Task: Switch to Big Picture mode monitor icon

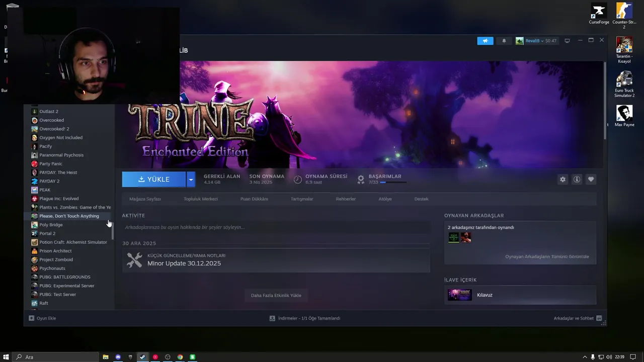Action: click(567, 41)
